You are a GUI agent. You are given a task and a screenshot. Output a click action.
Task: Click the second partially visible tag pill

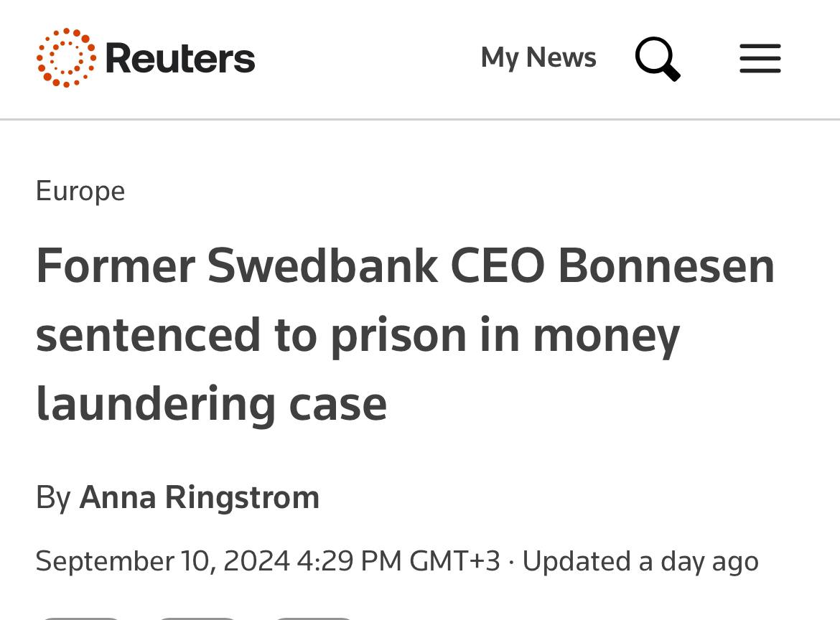[x=196, y=618]
